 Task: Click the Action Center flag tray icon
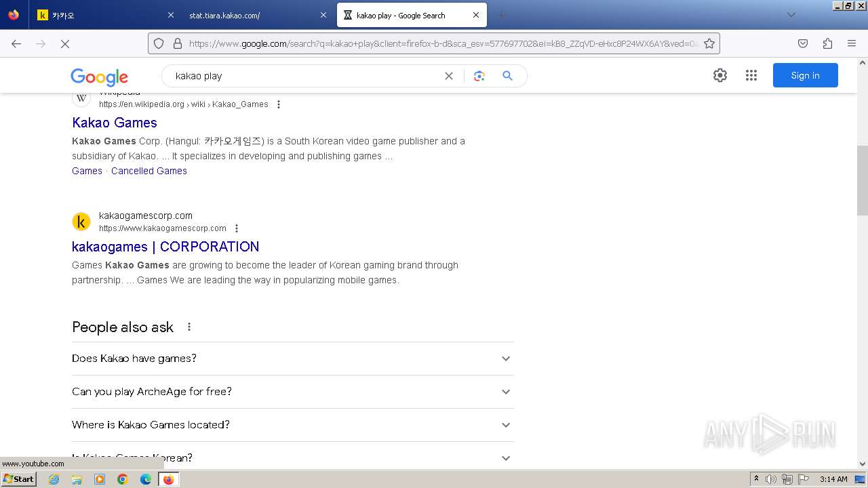point(802,479)
